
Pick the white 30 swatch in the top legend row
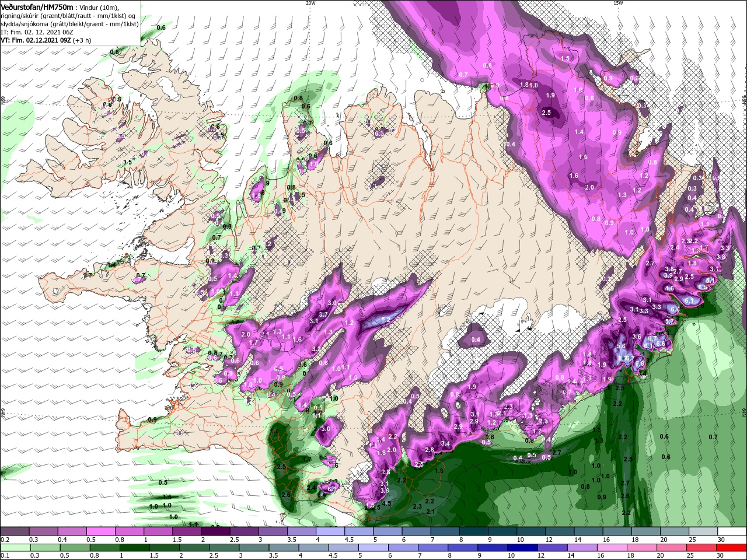[x=732, y=531]
